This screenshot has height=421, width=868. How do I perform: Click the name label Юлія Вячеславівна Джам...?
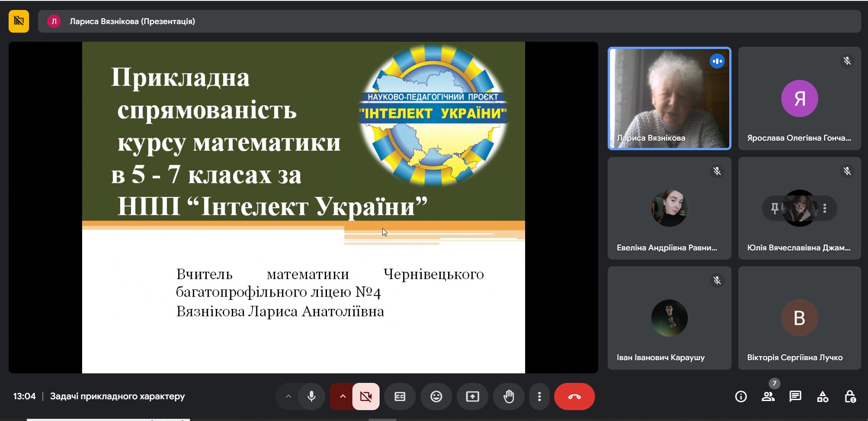pyautogui.click(x=799, y=248)
